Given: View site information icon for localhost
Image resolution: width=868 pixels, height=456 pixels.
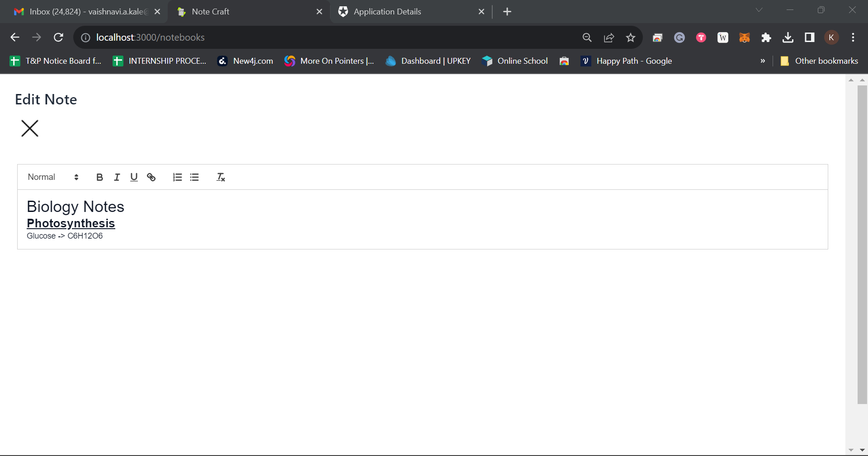Looking at the screenshot, I should coord(85,38).
